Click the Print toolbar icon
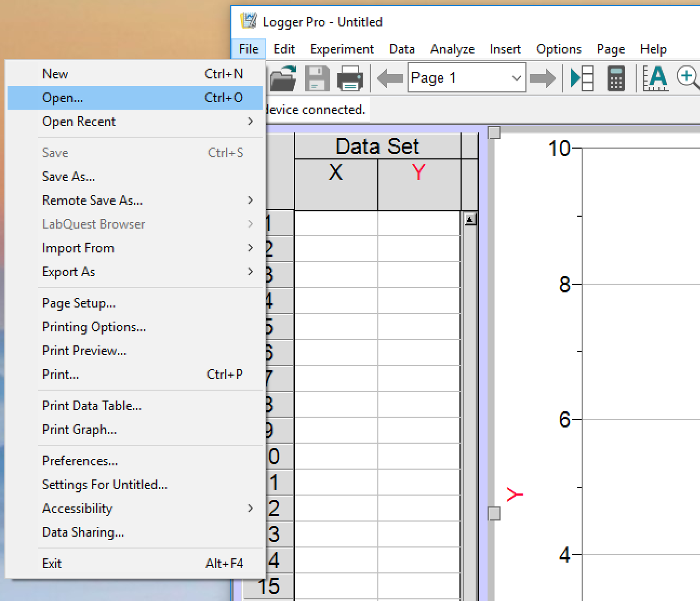The width and height of the screenshot is (700, 601). coord(350,78)
